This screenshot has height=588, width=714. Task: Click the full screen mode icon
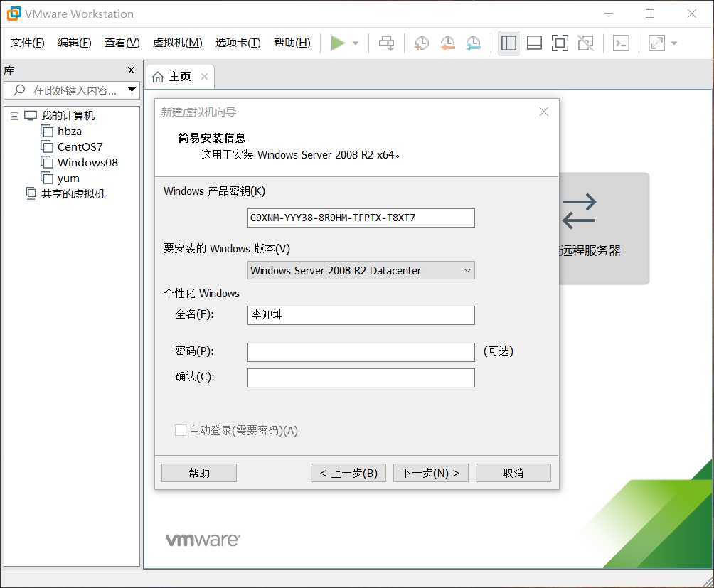tap(560, 43)
